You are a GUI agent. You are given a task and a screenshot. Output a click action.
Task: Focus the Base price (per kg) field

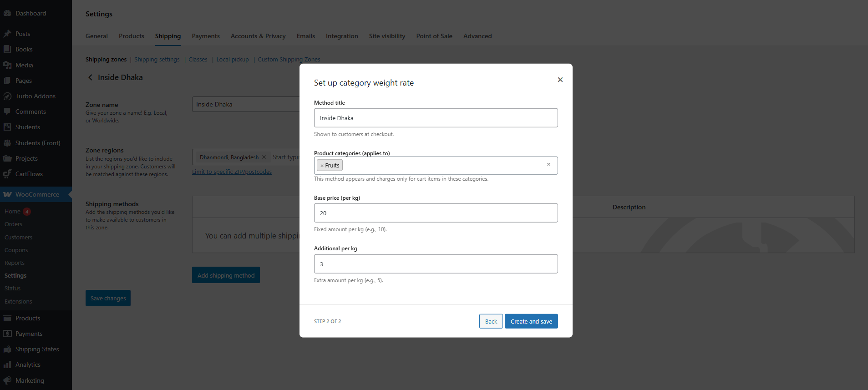pos(436,213)
